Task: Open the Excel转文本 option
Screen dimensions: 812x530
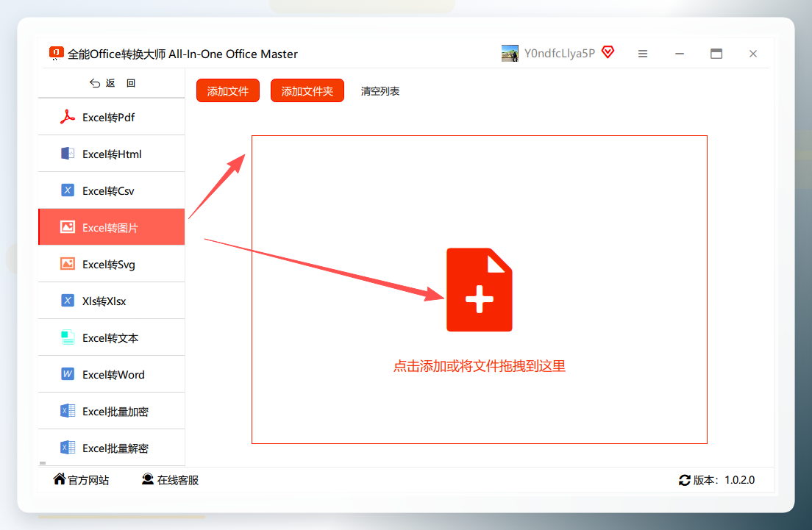Action: pos(111,337)
